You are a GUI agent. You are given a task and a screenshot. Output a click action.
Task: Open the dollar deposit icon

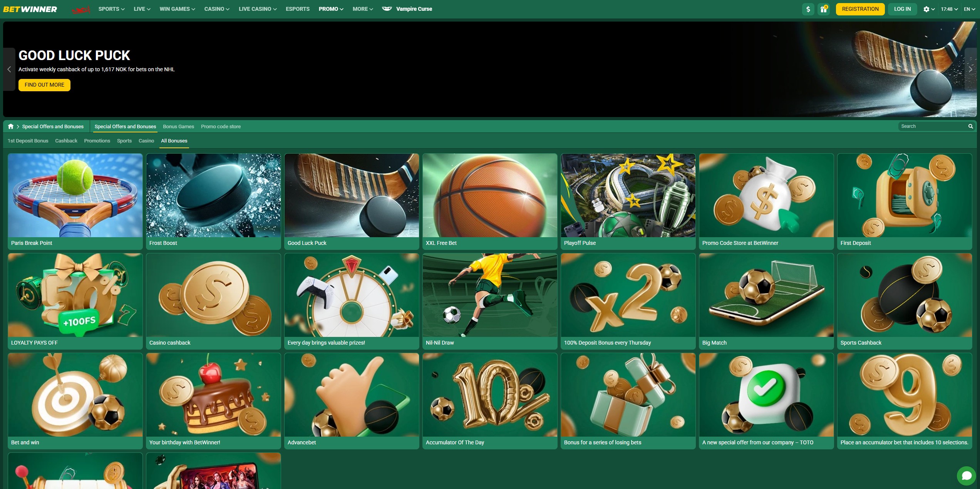pos(808,9)
